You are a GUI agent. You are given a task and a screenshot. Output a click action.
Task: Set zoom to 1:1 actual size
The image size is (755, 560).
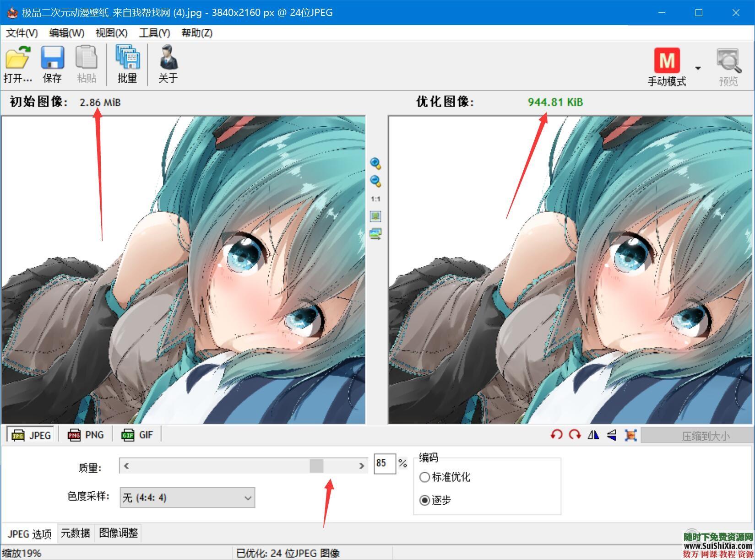(375, 199)
